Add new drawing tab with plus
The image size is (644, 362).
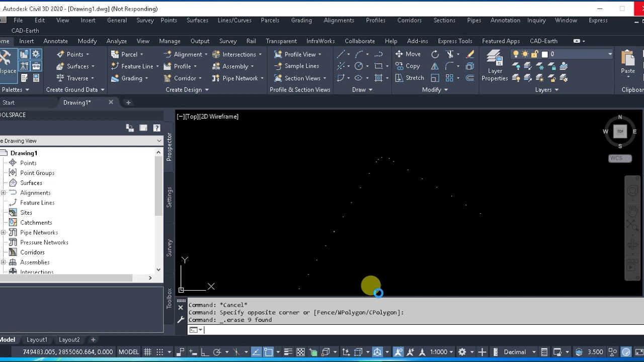coord(128,102)
